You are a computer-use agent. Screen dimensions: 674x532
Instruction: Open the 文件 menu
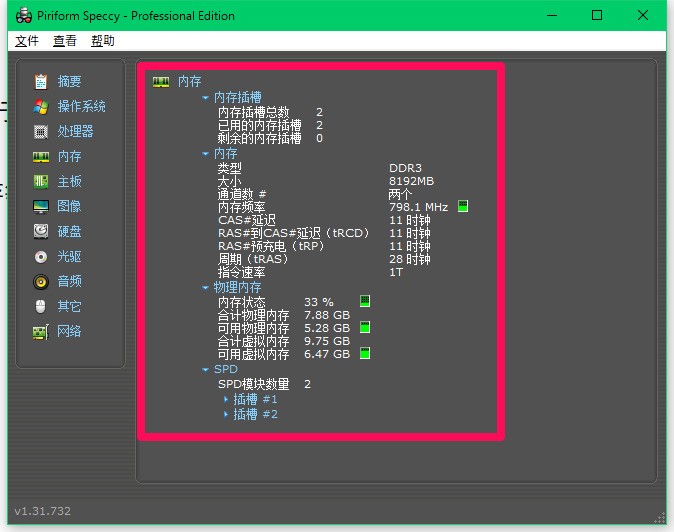coord(27,41)
